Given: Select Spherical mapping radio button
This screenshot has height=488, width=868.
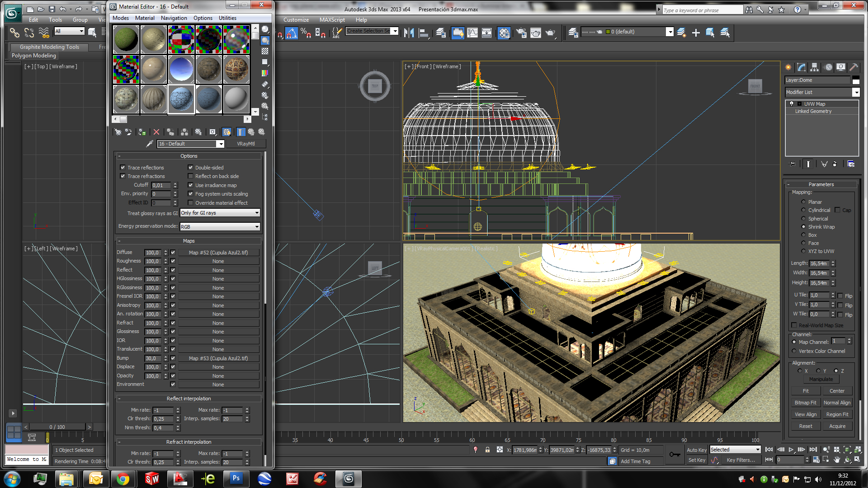Looking at the screenshot, I should [803, 218].
